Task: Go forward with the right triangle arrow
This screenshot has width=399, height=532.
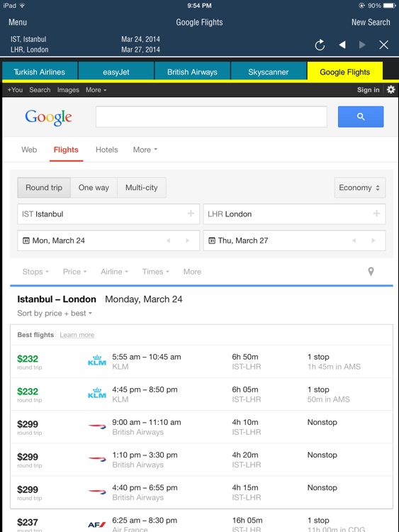Action: pyautogui.click(x=362, y=45)
